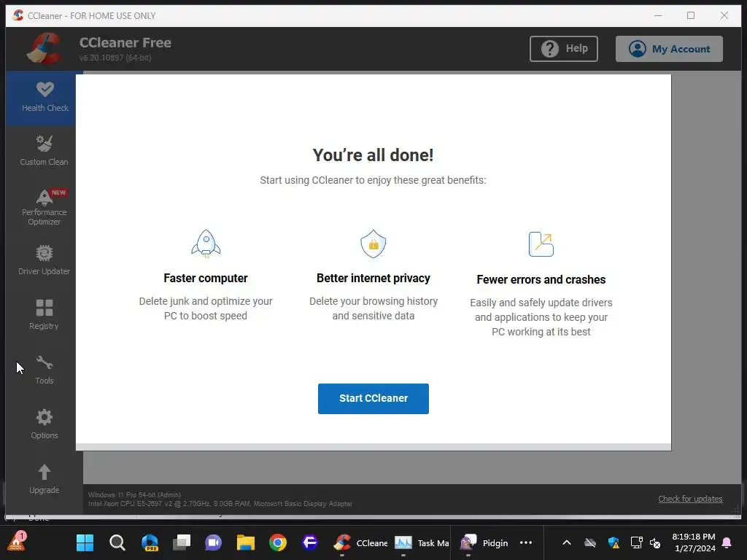This screenshot has height=560, width=747.
Task: Open Custom Clean in the sidebar
Action: pos(44,150)
